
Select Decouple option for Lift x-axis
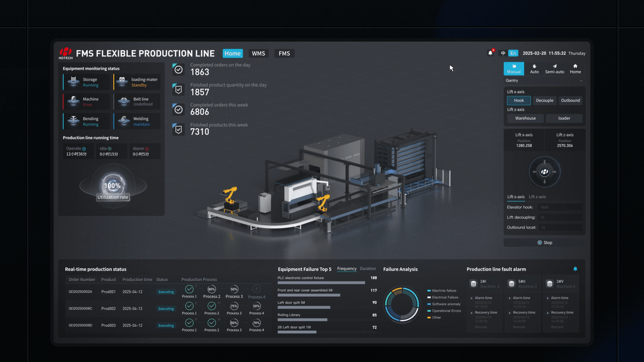coord(544,101)
